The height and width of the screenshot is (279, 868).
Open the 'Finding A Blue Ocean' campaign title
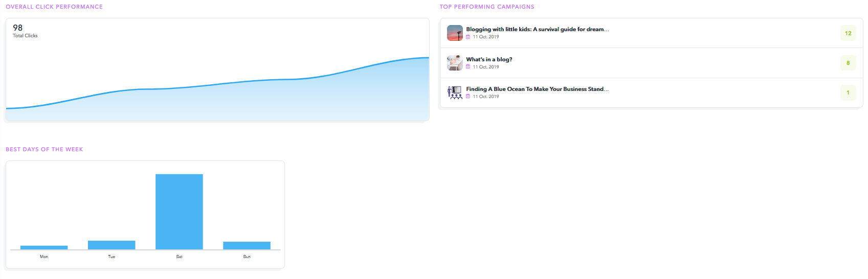pyautogui.click(x=537, y=89)
